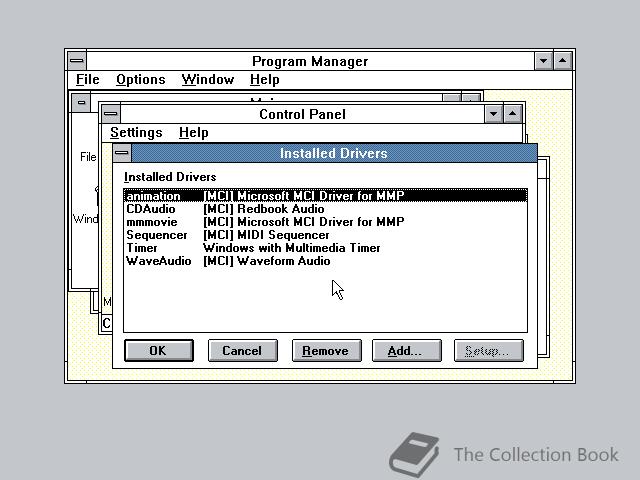This screenshot has width=640, height=480.
Task: Open the Program Manager control-menu box
Action: pyautogui.click(x=76, y=61)
